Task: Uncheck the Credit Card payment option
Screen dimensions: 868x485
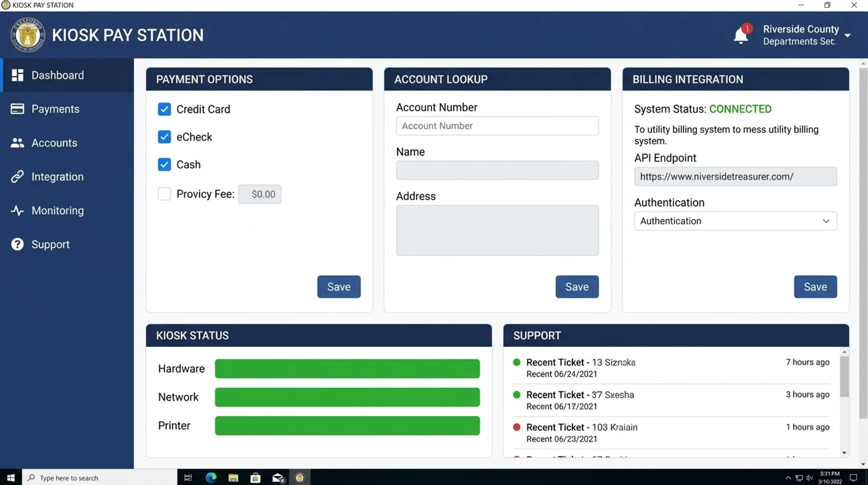Action: pyautogui.click(x=164, y=109)
